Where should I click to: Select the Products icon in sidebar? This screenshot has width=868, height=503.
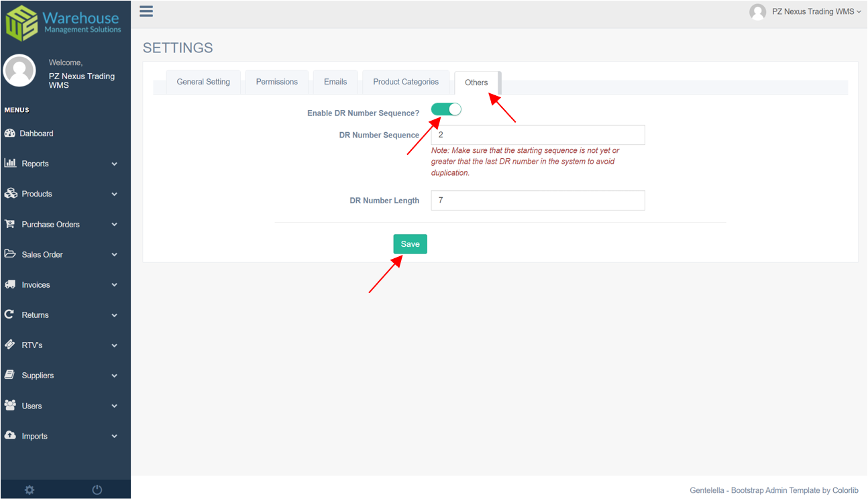[11, 193]
